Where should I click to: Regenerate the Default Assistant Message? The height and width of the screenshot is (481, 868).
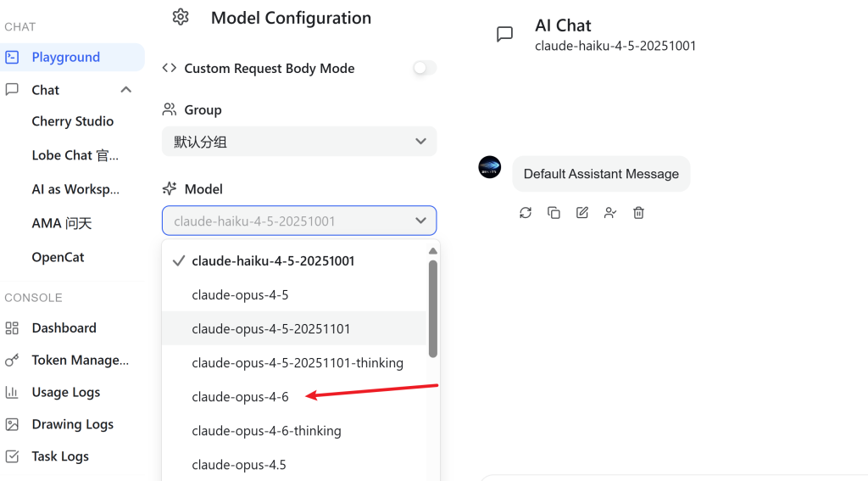[526, 213]
